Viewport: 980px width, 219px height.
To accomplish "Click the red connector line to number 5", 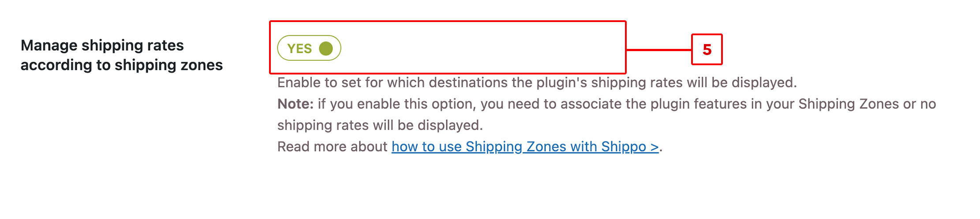I will pos(658,50).
